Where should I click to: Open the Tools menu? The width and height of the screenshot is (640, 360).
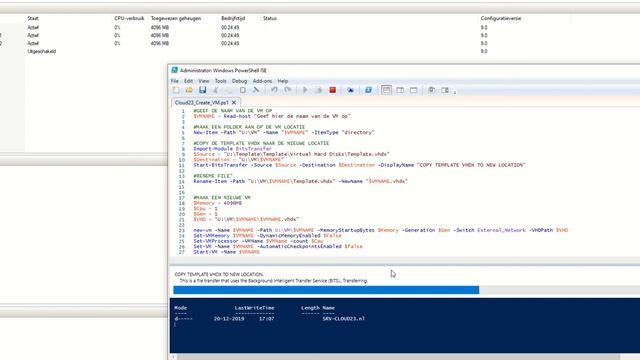point(220,81)
